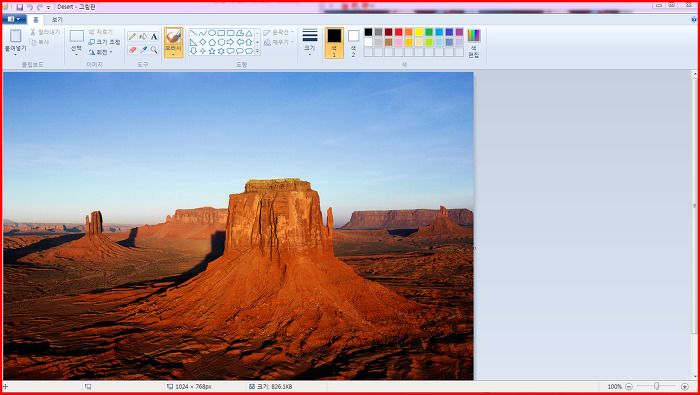Open the Outline (윤곽선) dropdown

tap(278, 32)
